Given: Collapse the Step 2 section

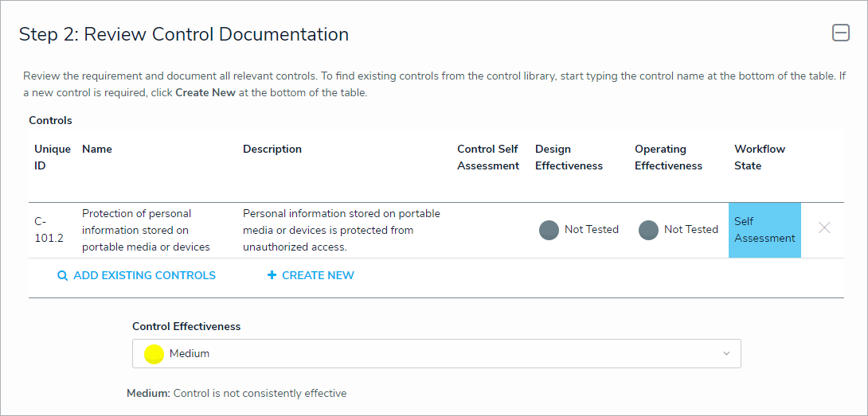Looking at the screenshot, I should tap(841, 33).
